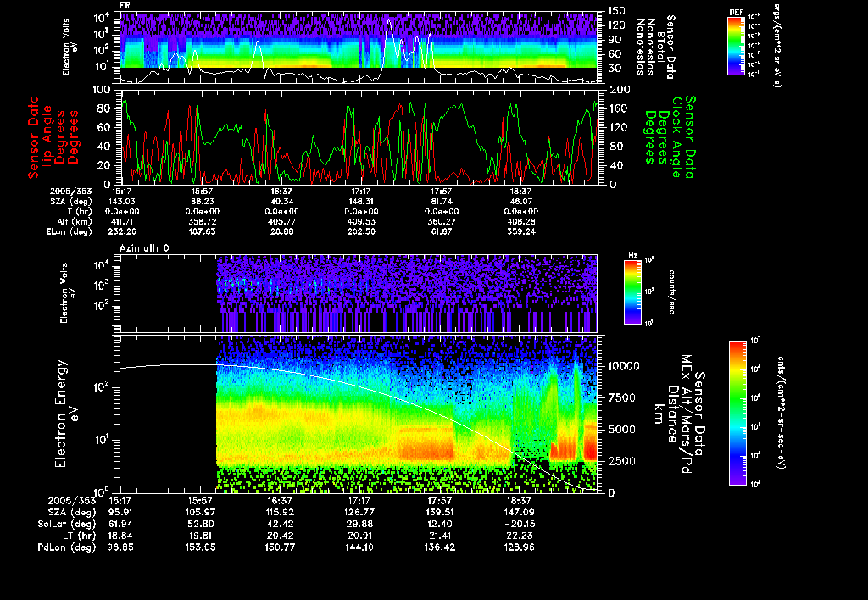The width and height of the screenshot is (868, 600).
Task: Click the PdLon value '150.77'
Action: tap(280, 547)
